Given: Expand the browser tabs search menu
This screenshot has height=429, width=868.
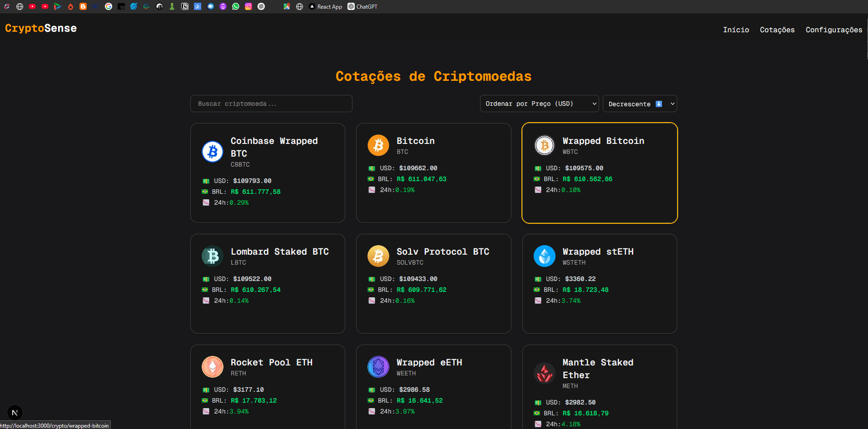Looking at the screenshot, I should [6, 6].
